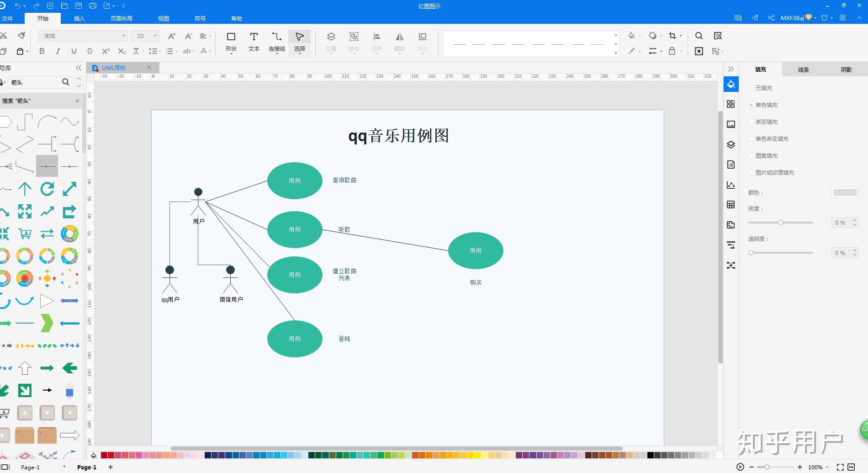Open the image panel icon in right sidebar
Viewport: 868px width, 473px height.
point(731,124)
